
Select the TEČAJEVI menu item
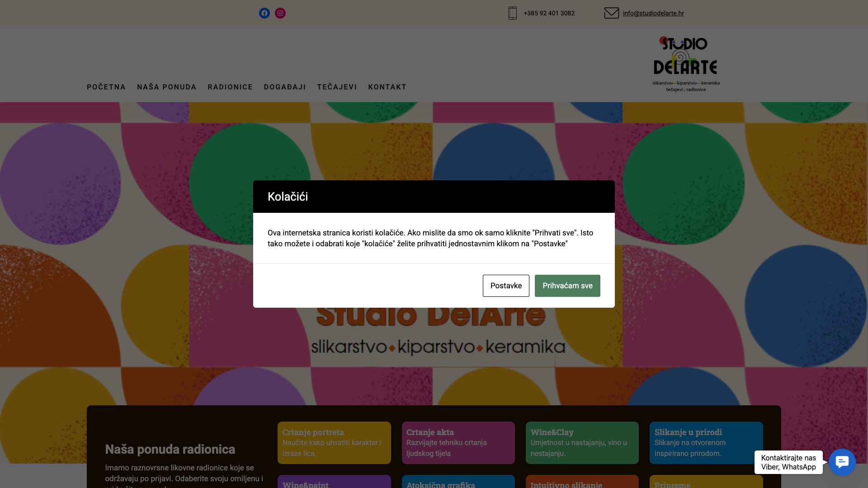337,87
